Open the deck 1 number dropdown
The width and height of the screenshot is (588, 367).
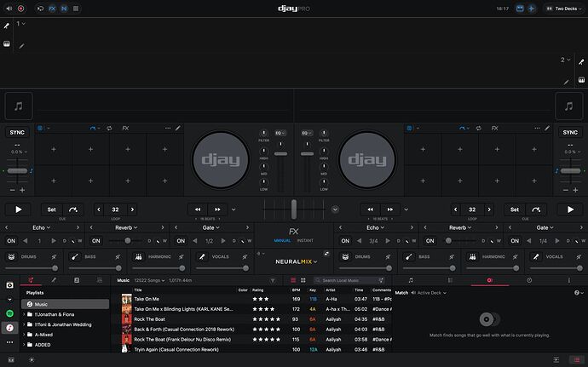tap(20, 24)
